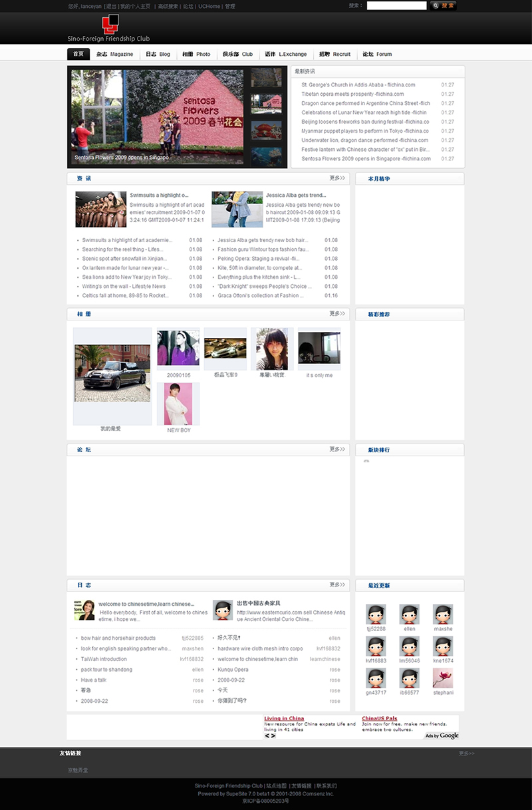The width and height of the screenshot is (532, 810).
Task: Open the 招聘 Recruit tab
Action: (x=334, y=54)
